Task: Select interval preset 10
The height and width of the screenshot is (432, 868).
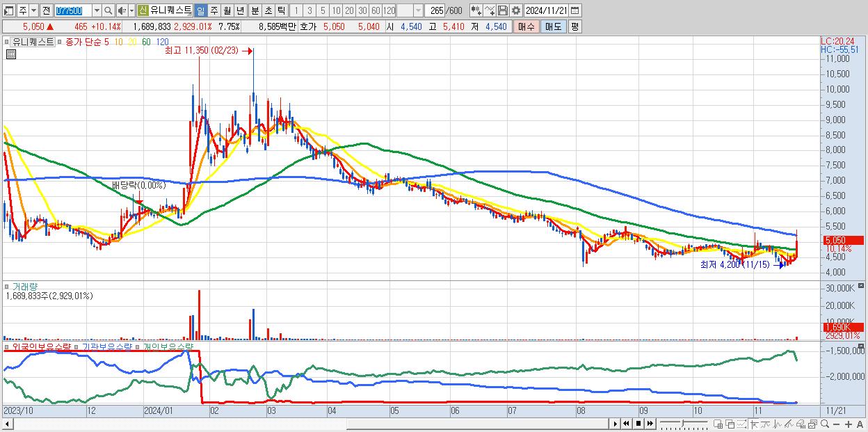Action: (336, 10)
